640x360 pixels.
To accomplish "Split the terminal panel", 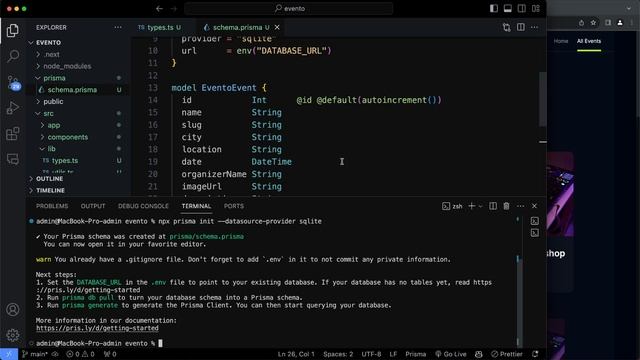I will tap(493, 206).
